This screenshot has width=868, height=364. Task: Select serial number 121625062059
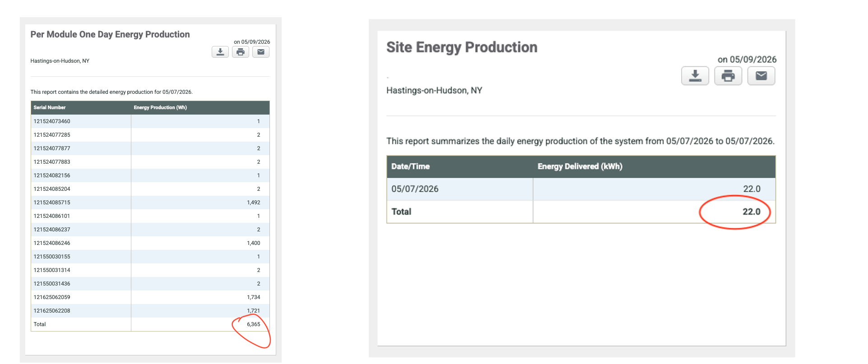pos(52,297)
